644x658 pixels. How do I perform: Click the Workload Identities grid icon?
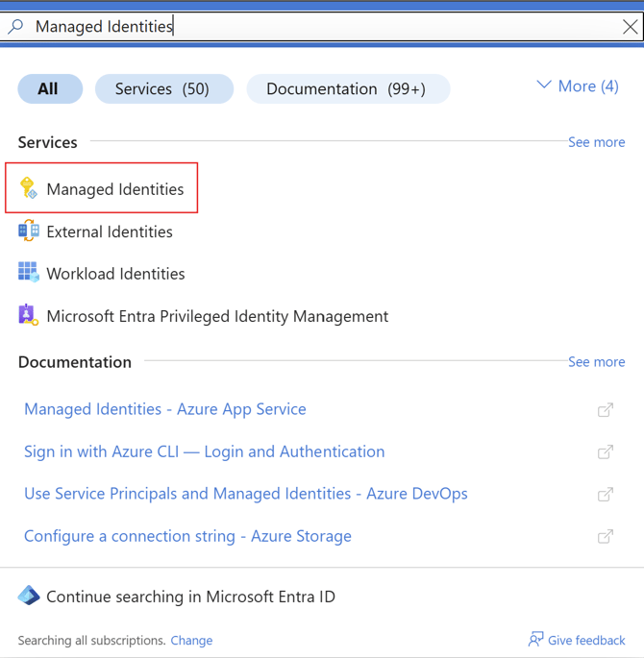click(28, 273)
